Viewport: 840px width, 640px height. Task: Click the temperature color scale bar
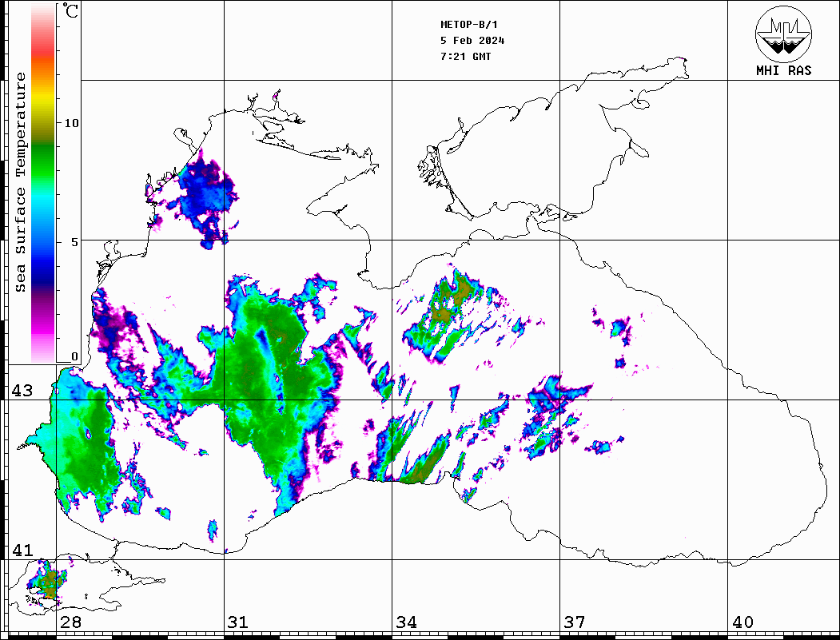43,183
